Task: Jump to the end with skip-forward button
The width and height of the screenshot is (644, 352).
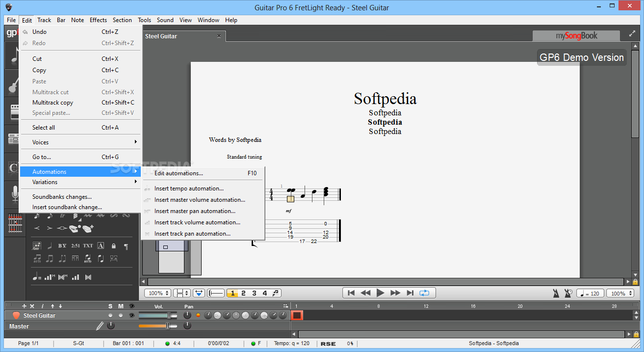Action: coord(410,293)
